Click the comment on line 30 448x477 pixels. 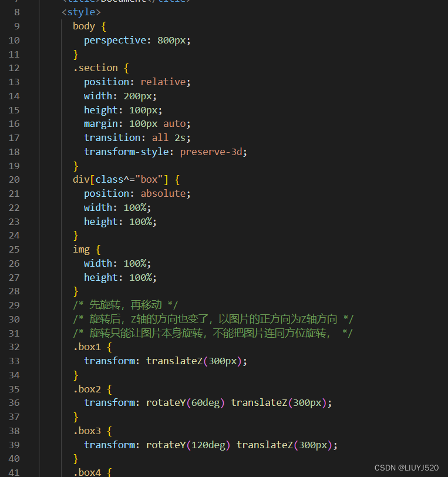click(x=213, y=319)
